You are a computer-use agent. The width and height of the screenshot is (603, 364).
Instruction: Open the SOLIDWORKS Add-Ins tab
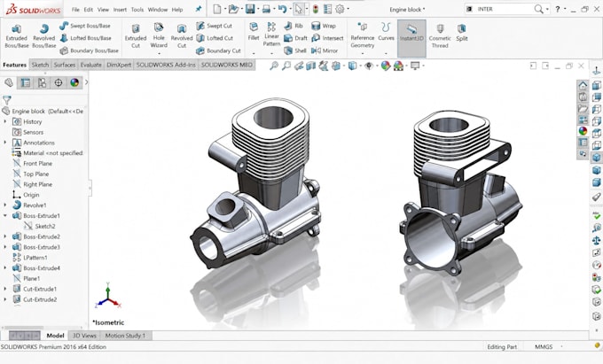[x=166, y=65]
